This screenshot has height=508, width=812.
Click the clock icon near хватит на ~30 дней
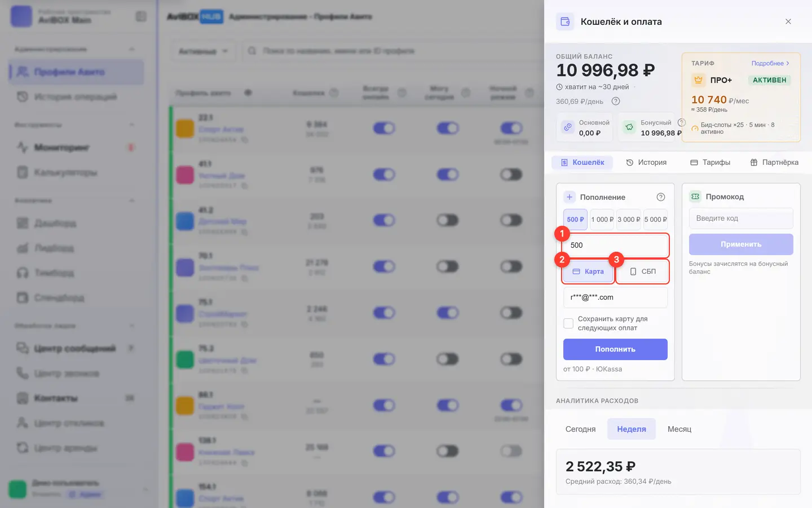tap(559, 87)
